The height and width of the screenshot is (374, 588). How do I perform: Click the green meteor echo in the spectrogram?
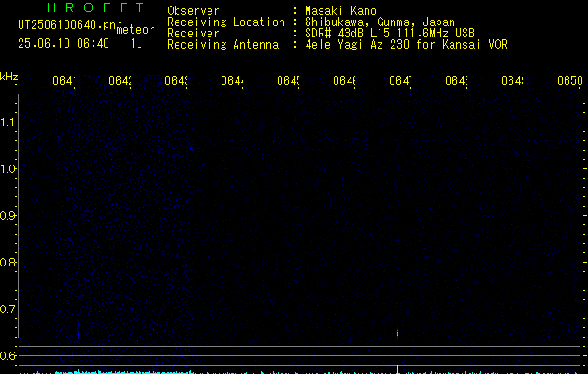[397, 334]
